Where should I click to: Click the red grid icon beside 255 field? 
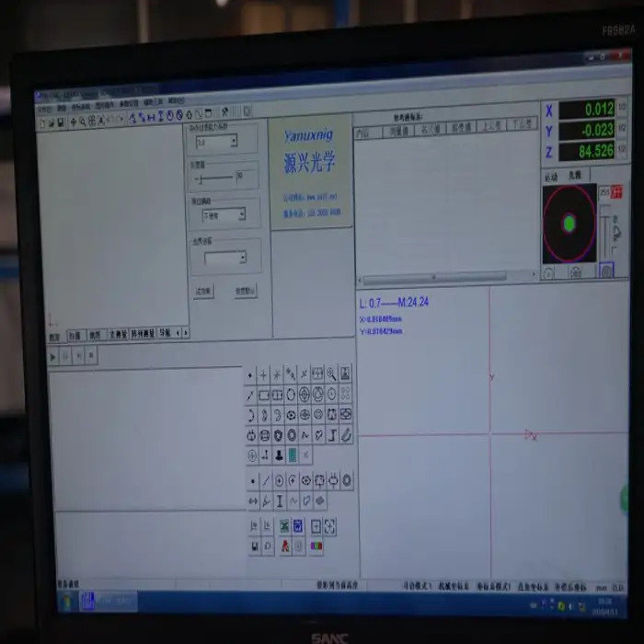tap(616, 191)
